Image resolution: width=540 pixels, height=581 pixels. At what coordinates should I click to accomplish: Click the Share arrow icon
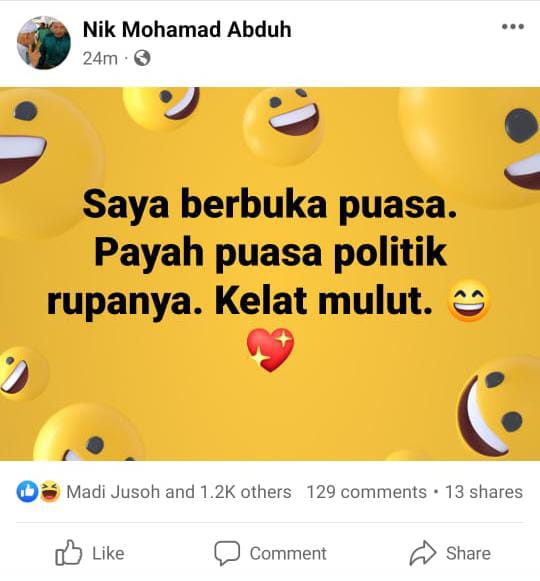click(x=423, y=553)
